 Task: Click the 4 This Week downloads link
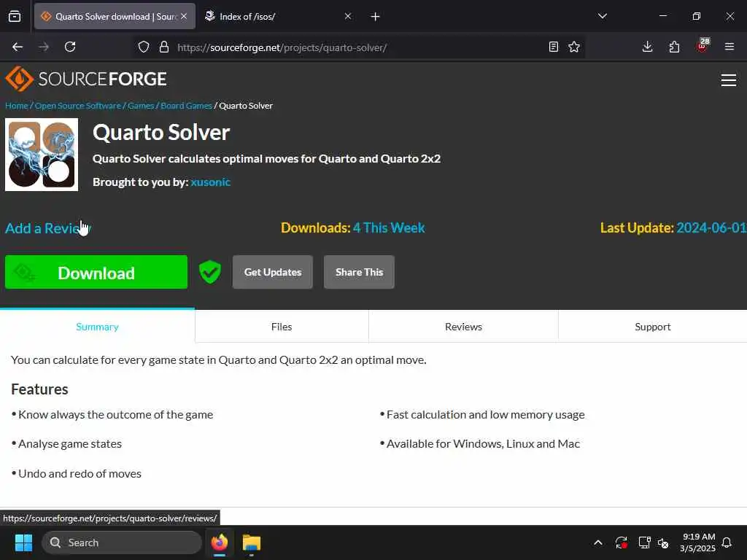coord(389,227)
